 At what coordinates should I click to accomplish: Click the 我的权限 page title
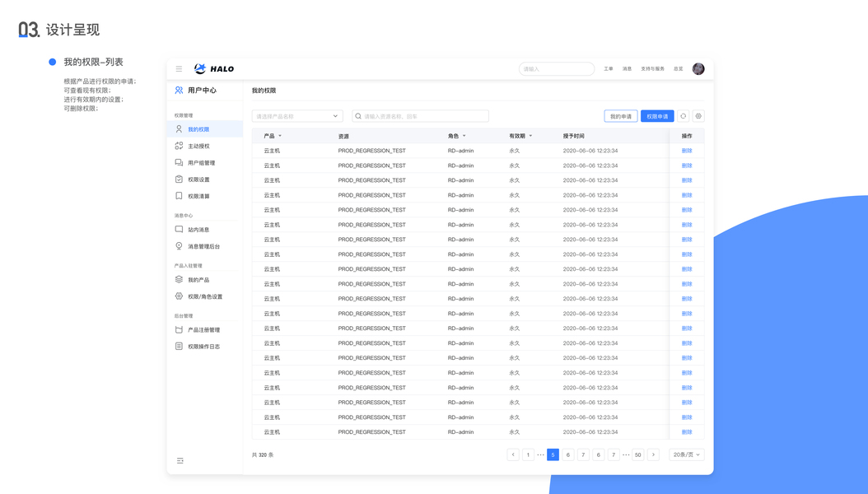coord(264,91)
